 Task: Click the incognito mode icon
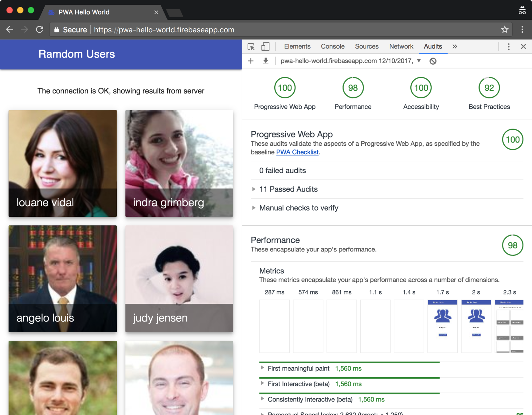(522, 11)
